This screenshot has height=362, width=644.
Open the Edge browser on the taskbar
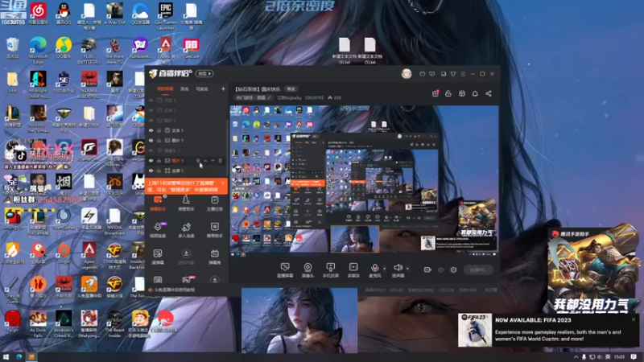pyautogui.click(x=19, y=357)
